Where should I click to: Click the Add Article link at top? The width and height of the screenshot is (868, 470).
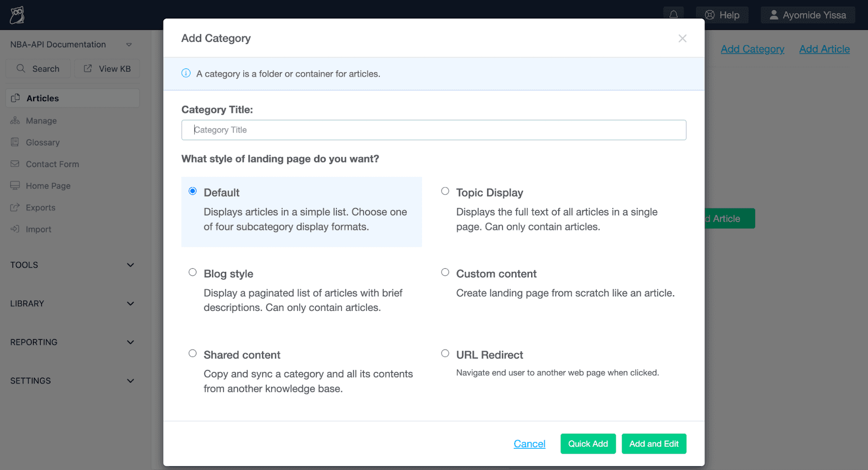point(824,49)
